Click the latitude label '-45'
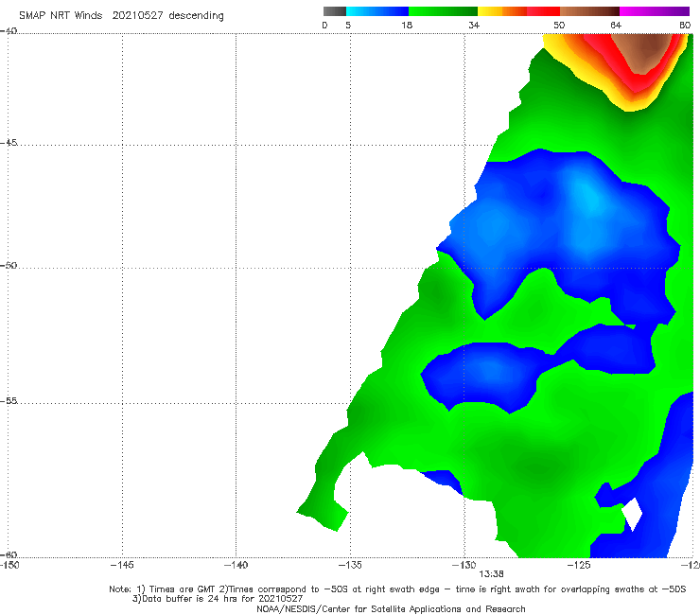The image size is (700, 615). click(x=9, y=143)
